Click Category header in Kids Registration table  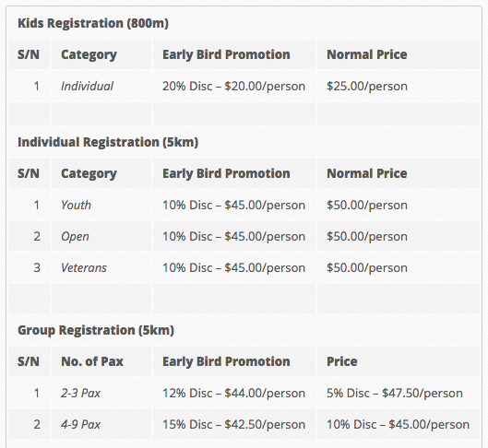[x=89, y=54]
